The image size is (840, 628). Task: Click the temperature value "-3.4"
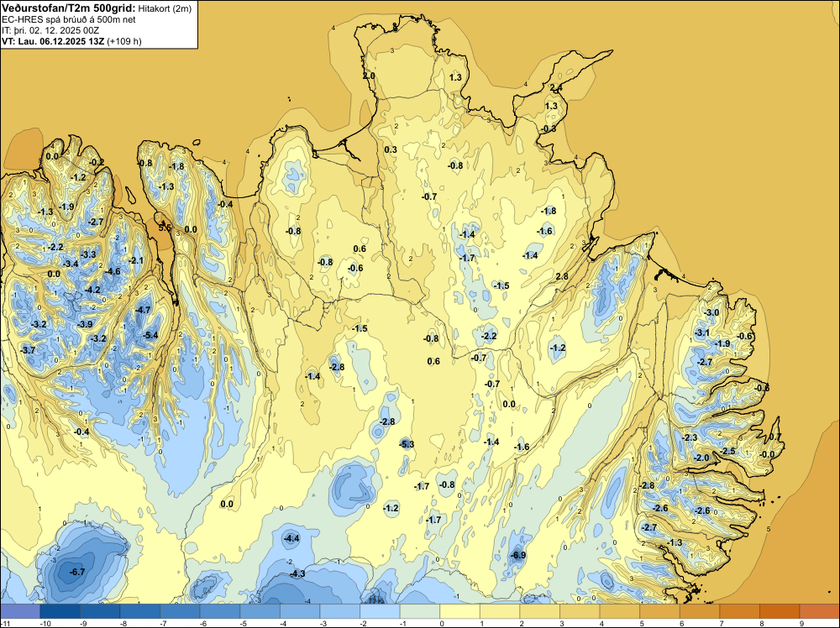pos(71,264)
